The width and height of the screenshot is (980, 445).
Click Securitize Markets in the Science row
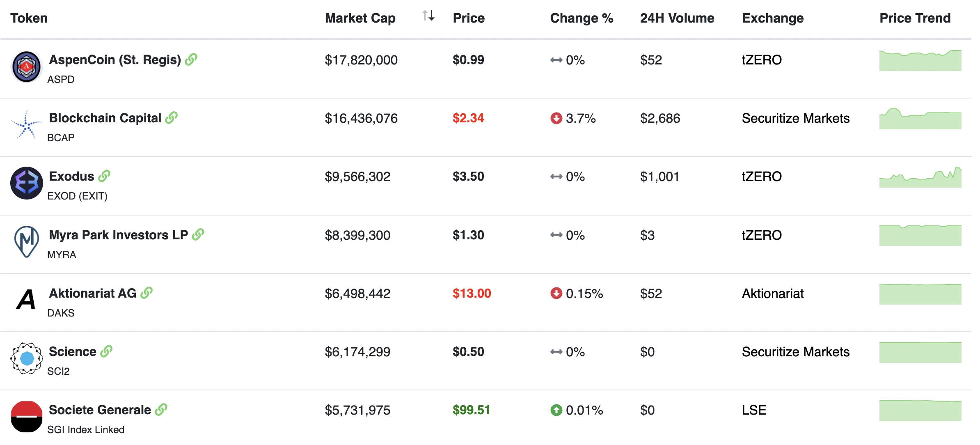pos(796,352)
